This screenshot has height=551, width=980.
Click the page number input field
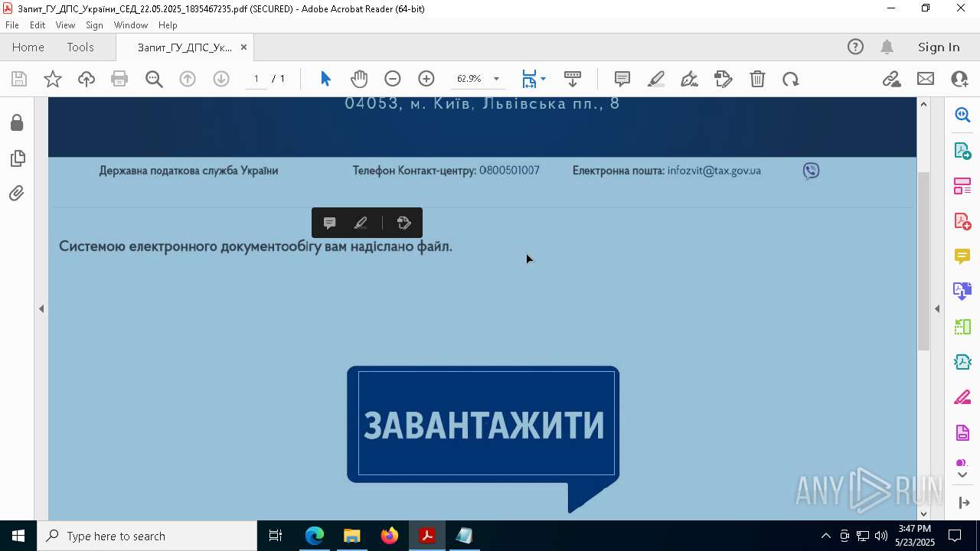pos(256,79)
